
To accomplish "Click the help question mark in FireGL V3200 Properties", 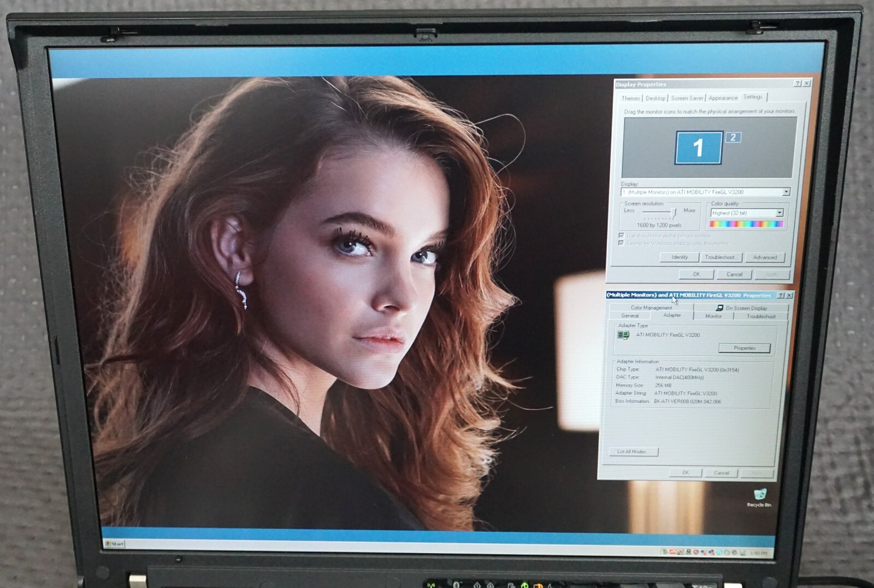I will (x=781, y=295).
